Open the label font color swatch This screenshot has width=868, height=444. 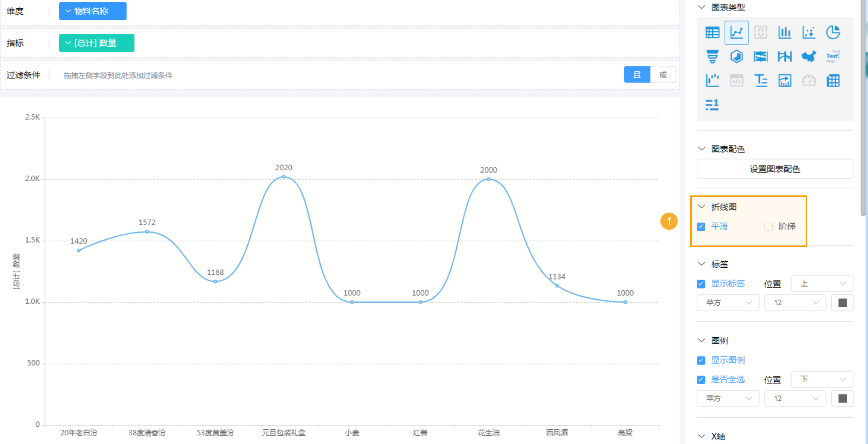pos(842,303)
